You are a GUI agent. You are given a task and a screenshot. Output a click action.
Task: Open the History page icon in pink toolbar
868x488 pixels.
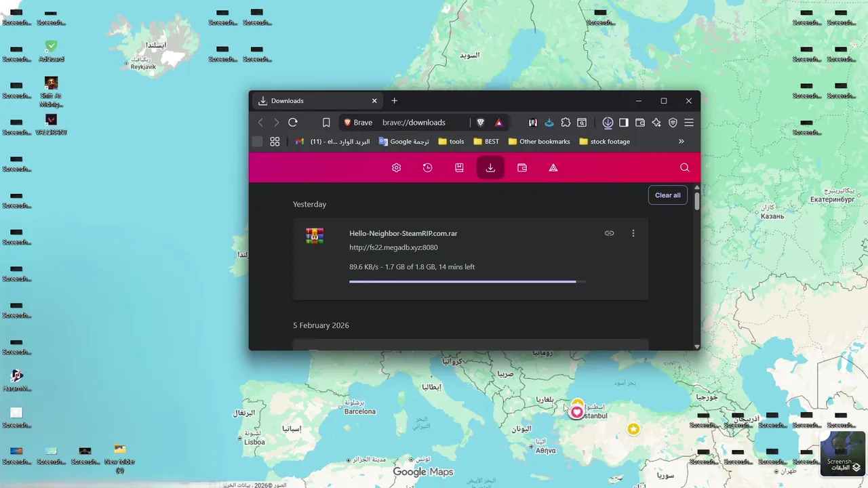click(x=428, y=167)
